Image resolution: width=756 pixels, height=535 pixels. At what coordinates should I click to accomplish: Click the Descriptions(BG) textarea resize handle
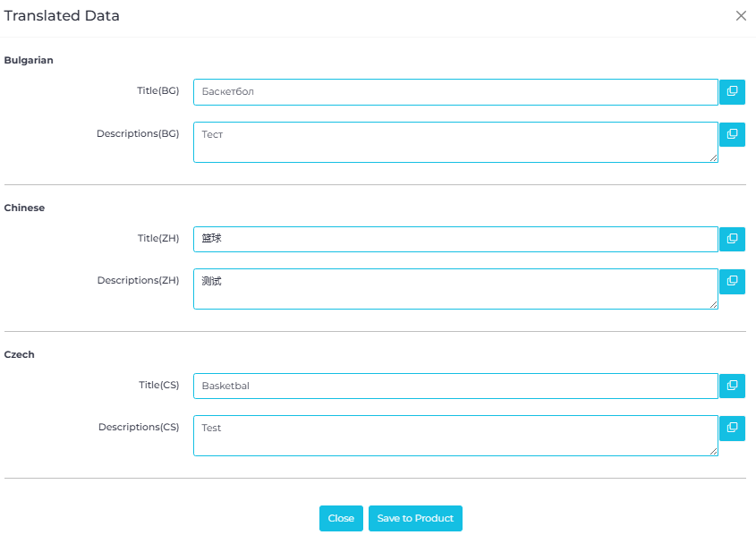713,158
